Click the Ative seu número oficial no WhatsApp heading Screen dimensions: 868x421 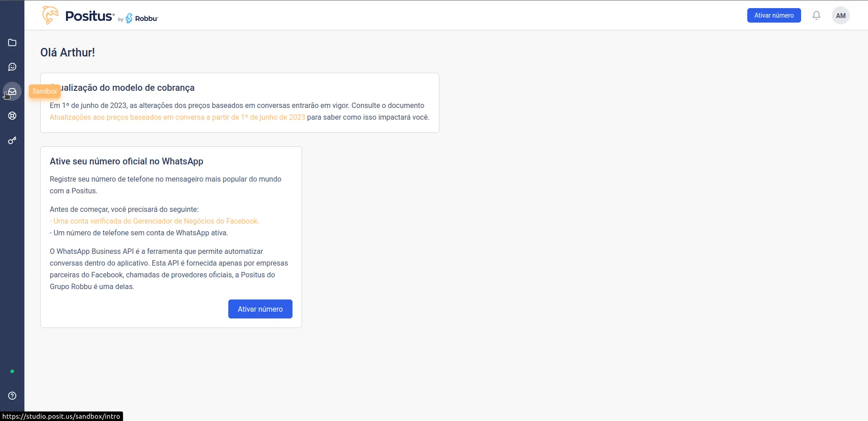127,161
